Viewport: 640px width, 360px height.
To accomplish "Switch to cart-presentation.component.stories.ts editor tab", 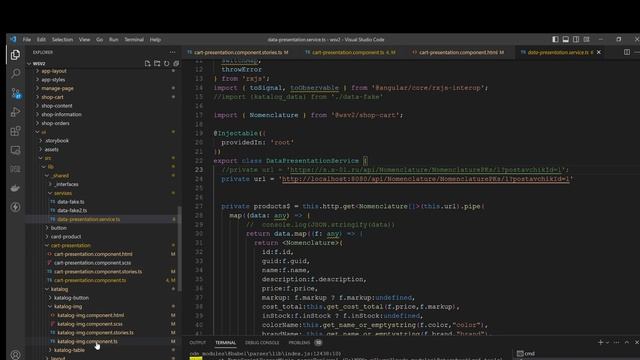I will (x=238, y=52).
